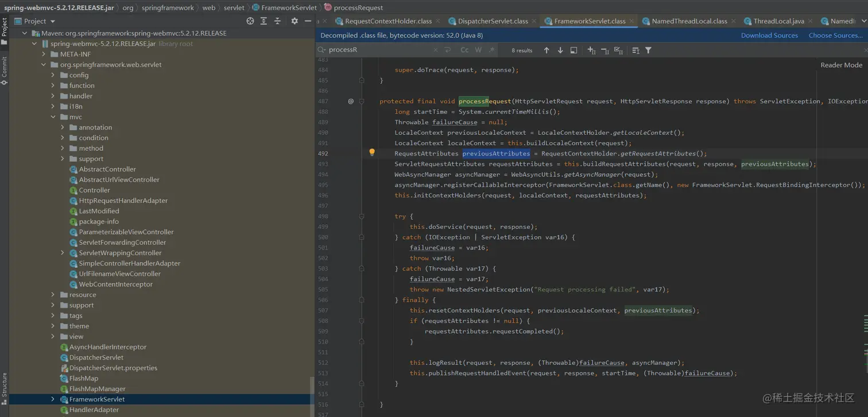Click new line icon in search field
This screenshot has width=868, height=417.
(x=448, y=50)
